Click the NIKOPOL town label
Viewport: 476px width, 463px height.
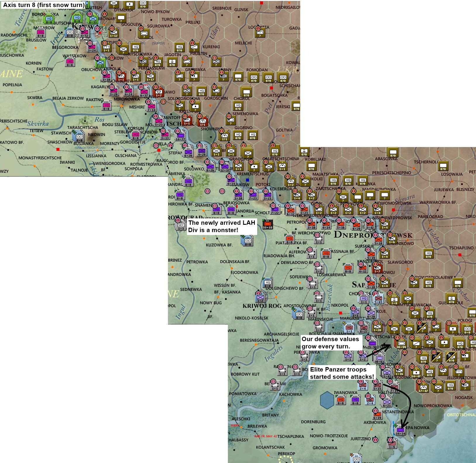pyautogui.click(x=340, y=305)
